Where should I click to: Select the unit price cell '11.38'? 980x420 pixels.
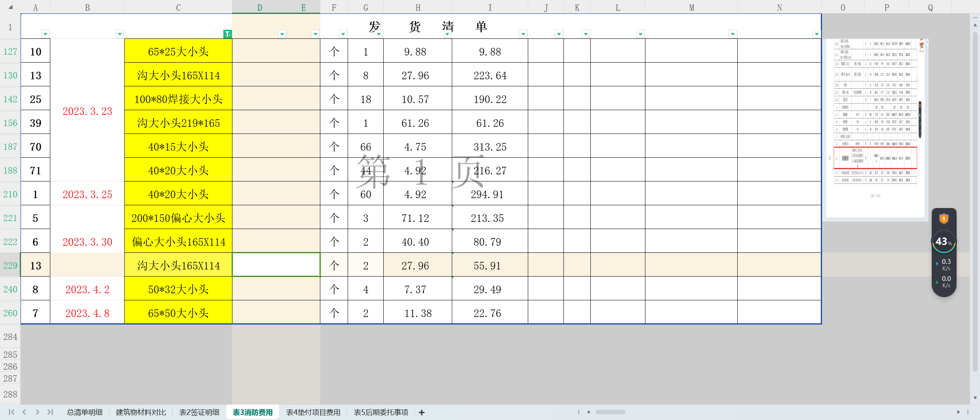(x=418, y=313)
